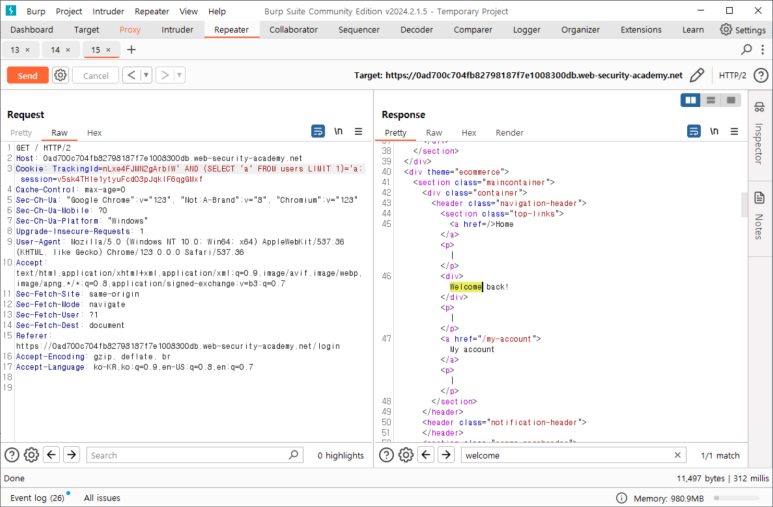Send the request
The width and height of the screenshot is (773, 507).
pyautogui.click(x=28, y=75)
